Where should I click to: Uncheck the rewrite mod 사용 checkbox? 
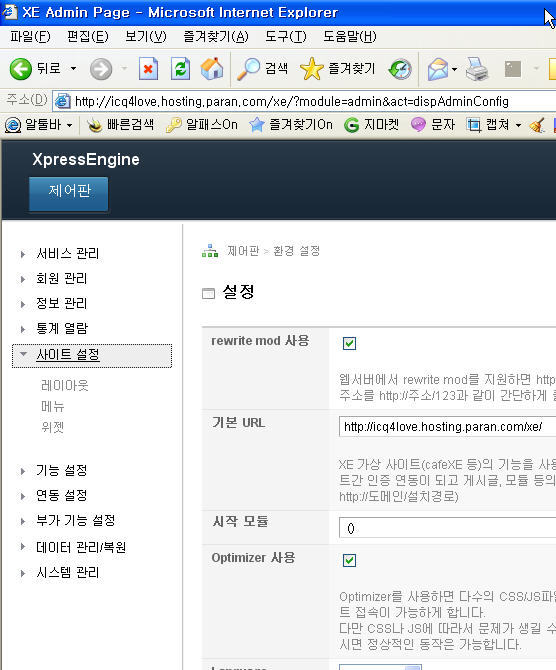point(350,343)
